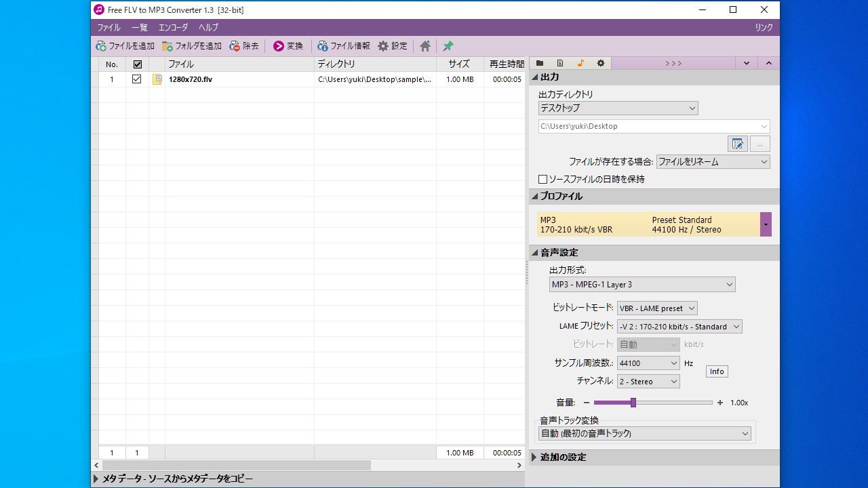Toggle the checkbox for 1280x720.flv row
The height and width of the screenshot is (488, 868).
(x=137, y=79)
